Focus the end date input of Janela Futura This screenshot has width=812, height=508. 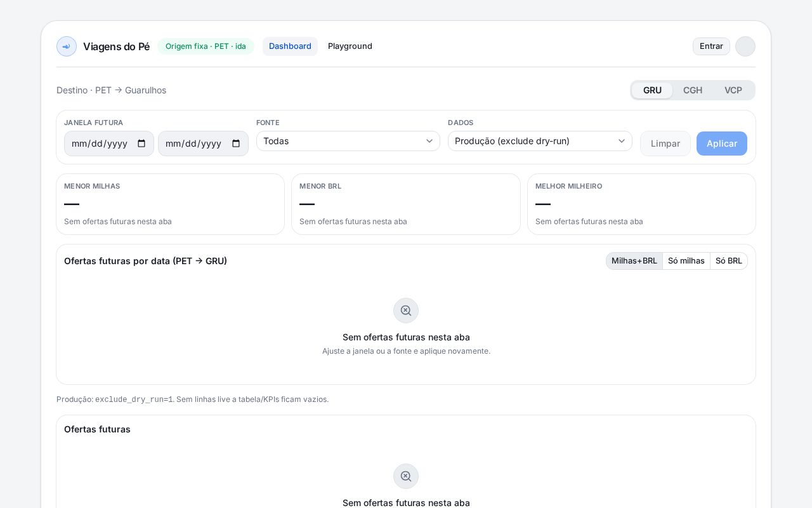(x=203, y=144)
